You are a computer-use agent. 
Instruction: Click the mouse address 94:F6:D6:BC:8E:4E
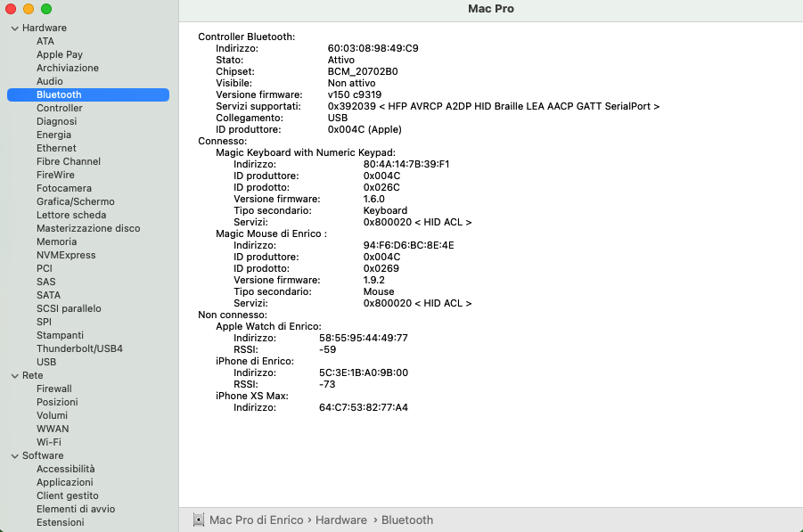[x=408, y=245]
